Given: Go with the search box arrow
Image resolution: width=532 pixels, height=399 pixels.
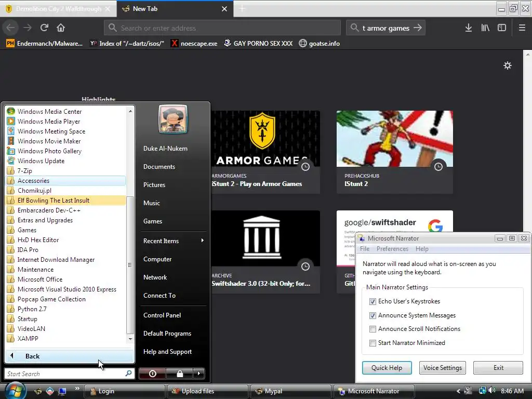Looking at the screenshot, I should pos(418,28).
